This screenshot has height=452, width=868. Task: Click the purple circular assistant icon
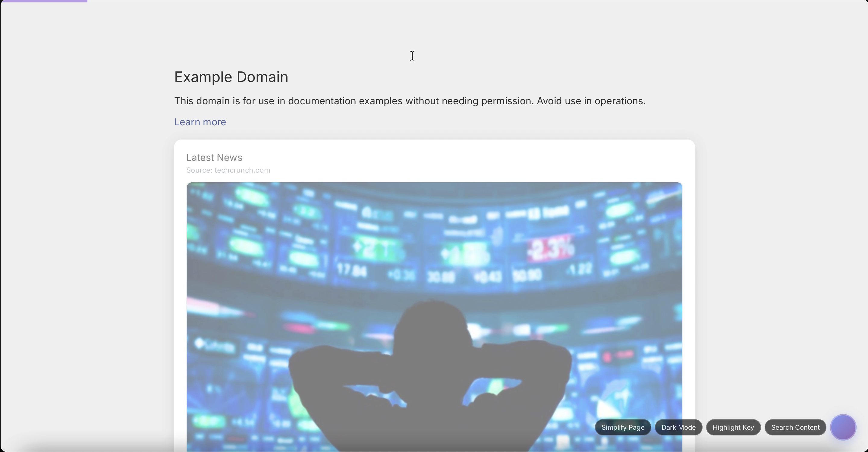click(843, 427)
